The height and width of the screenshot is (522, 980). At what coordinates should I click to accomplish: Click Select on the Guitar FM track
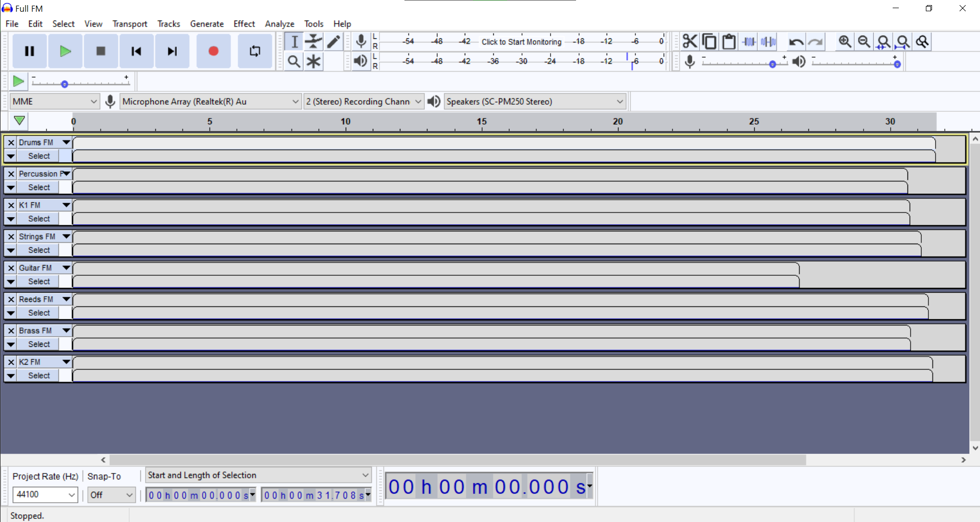click(x=39, y=281)
